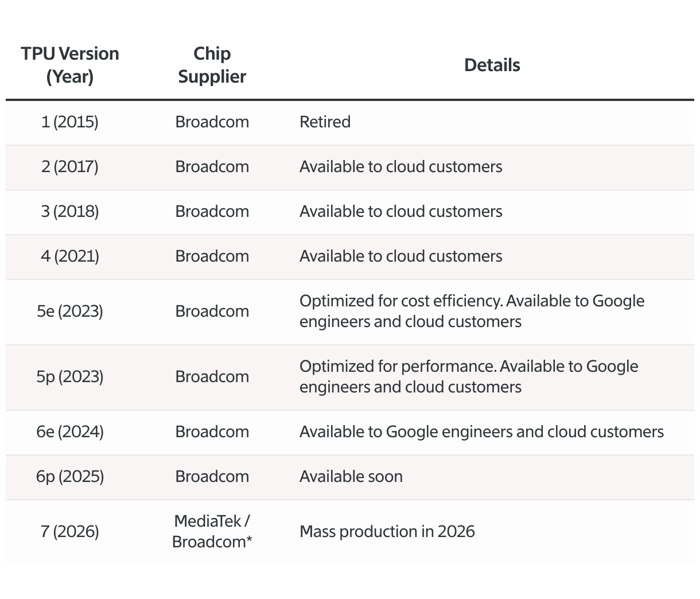Screen dimensions: 700x599
Task: Click Broadcom supplier in the 1 (2015) row
Action: 212,122
